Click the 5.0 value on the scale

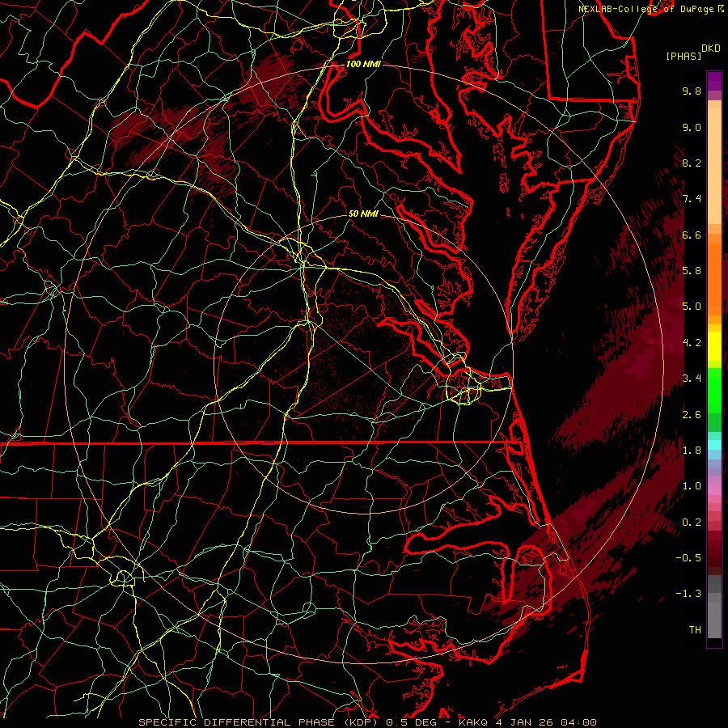coord(692,307)
